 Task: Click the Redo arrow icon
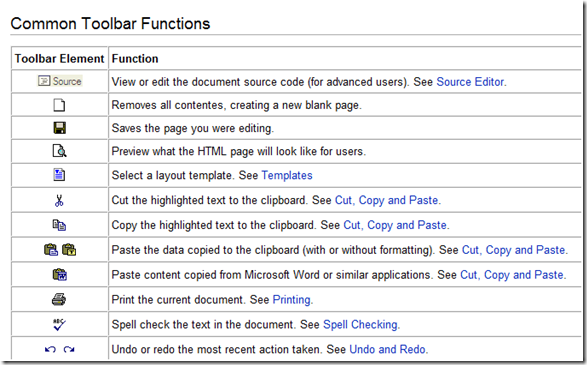pyautogui.click(x=69, y=349)
